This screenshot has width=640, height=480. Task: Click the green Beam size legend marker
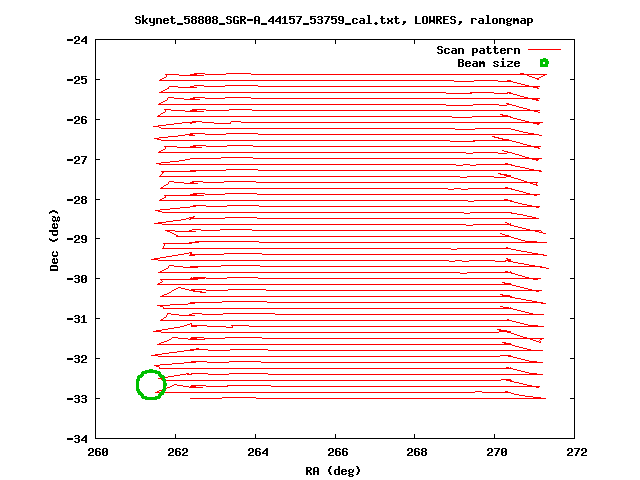pyautogui.click(x=544, y=63)
